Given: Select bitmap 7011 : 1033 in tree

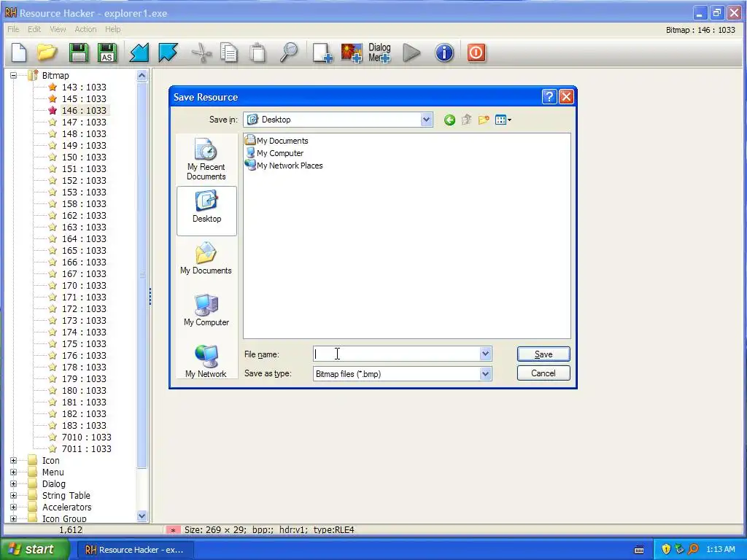Looking at the screenshot, I should 86,448.
